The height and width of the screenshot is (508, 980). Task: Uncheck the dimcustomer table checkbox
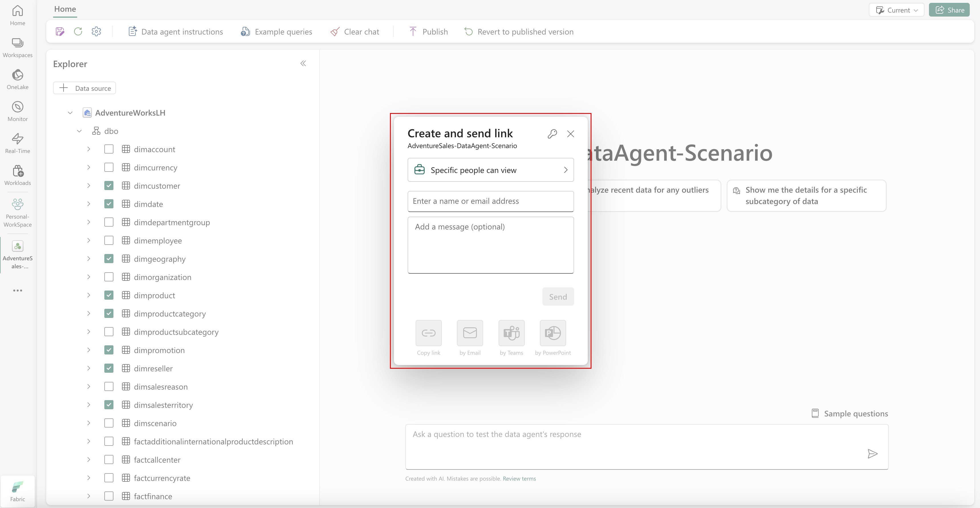point(109,186)
